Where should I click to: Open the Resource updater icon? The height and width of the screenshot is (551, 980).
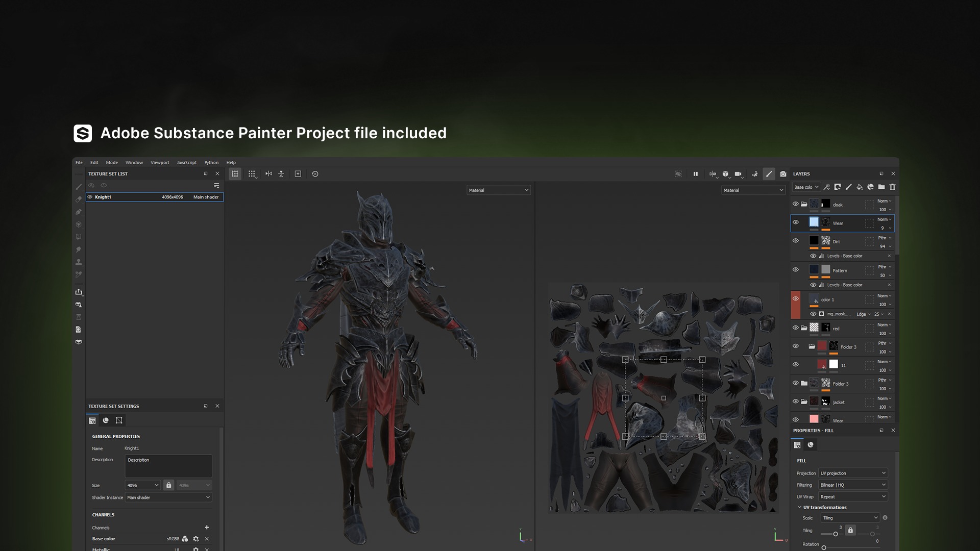(x=79, y=305)
